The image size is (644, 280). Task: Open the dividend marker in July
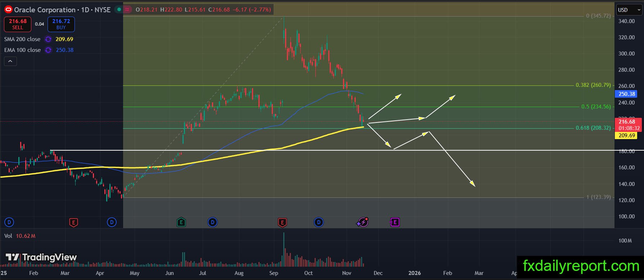(x=212, y=222)
